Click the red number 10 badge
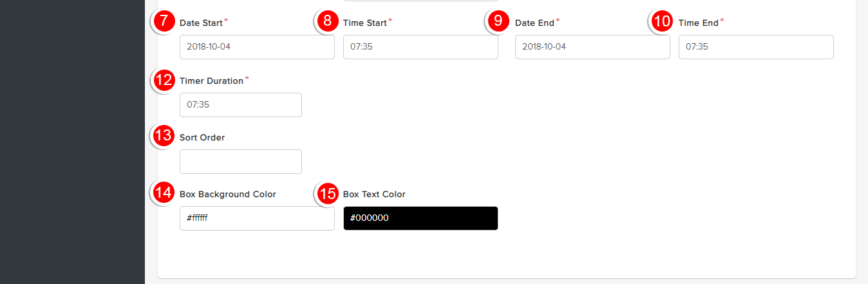868x284 pixels. point(662,21)
